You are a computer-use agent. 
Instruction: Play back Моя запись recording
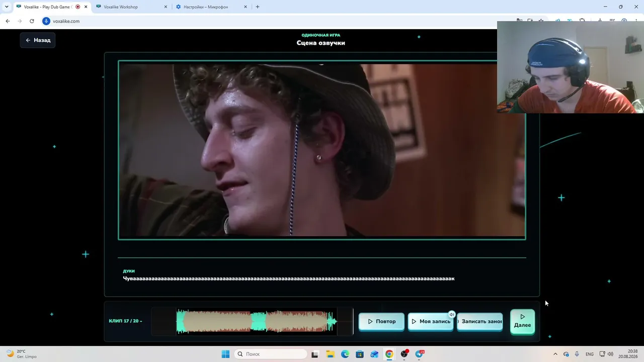pos(430,321)
